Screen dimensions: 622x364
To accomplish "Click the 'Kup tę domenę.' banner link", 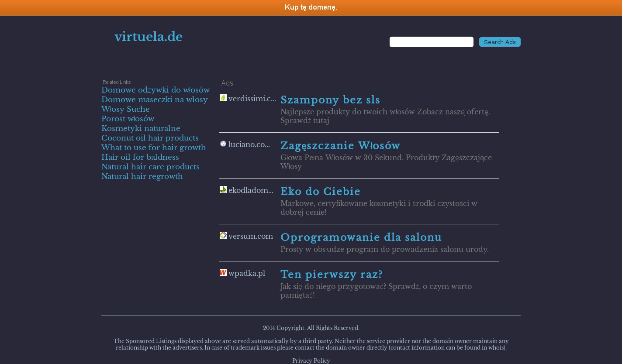I will point(311,7).
